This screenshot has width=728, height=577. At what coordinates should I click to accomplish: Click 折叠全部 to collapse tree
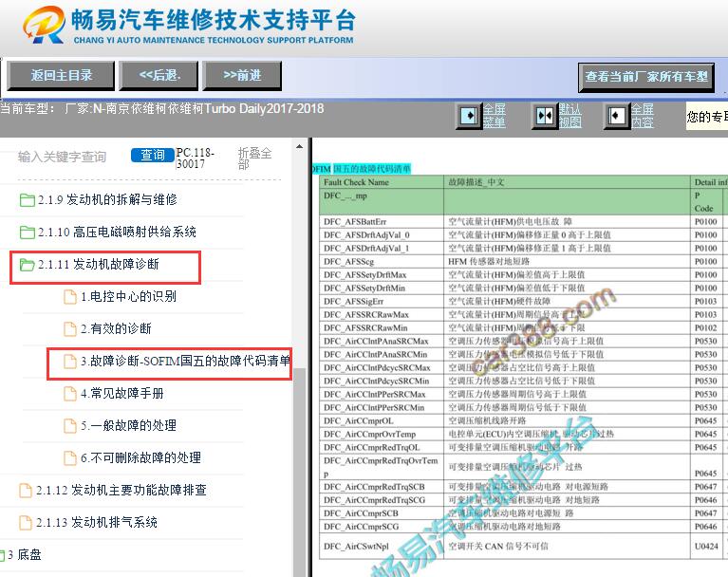point(254,158)
